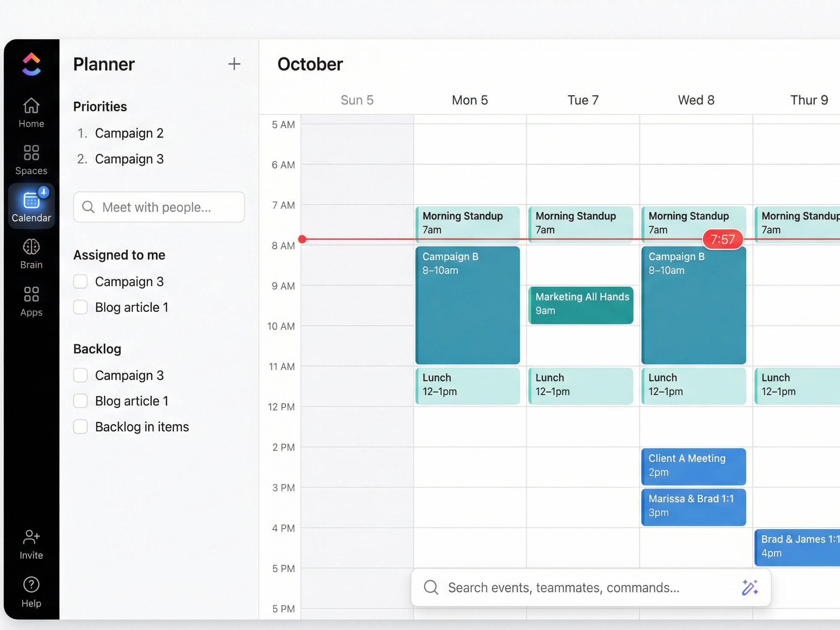Image resolution: width=840 pixels, height=630 pixels.
Task: Add a new item with the Planner plus button
Action: click(x=234, y=64)
